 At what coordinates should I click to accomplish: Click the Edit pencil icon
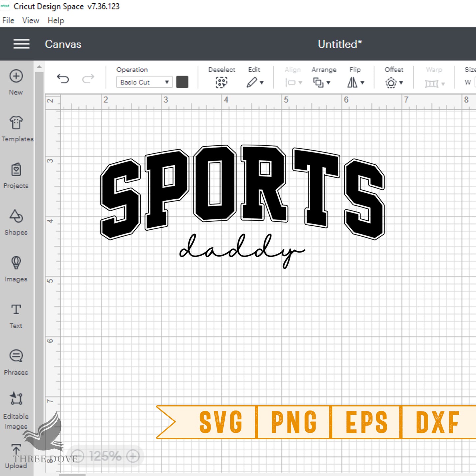252,82
